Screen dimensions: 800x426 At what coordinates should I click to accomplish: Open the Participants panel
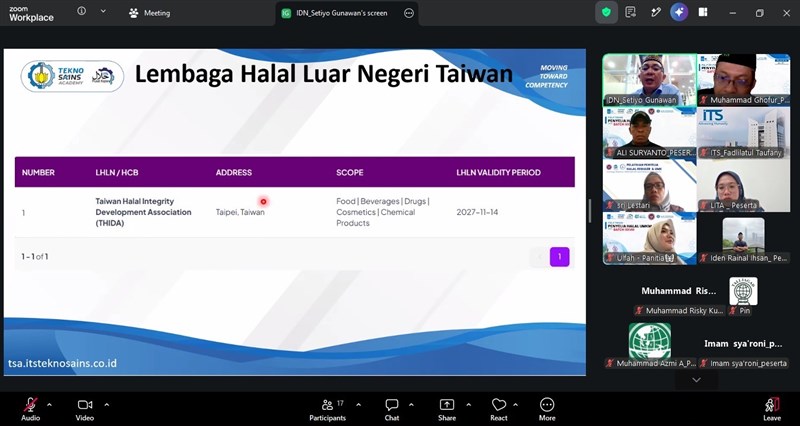click(328, 410)
